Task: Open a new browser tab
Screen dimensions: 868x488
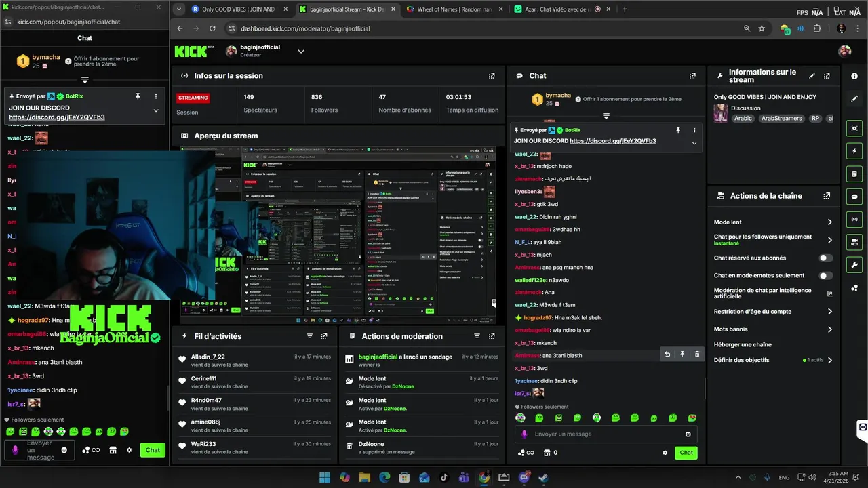Action: coord(625,9)
